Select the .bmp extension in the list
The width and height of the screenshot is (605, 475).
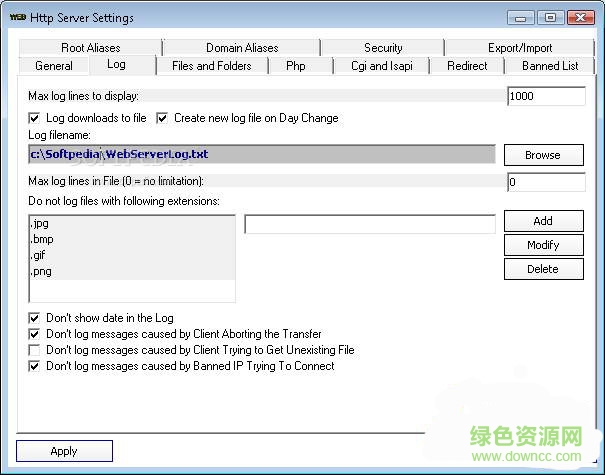pyautogui.click(x=42, y=240)
